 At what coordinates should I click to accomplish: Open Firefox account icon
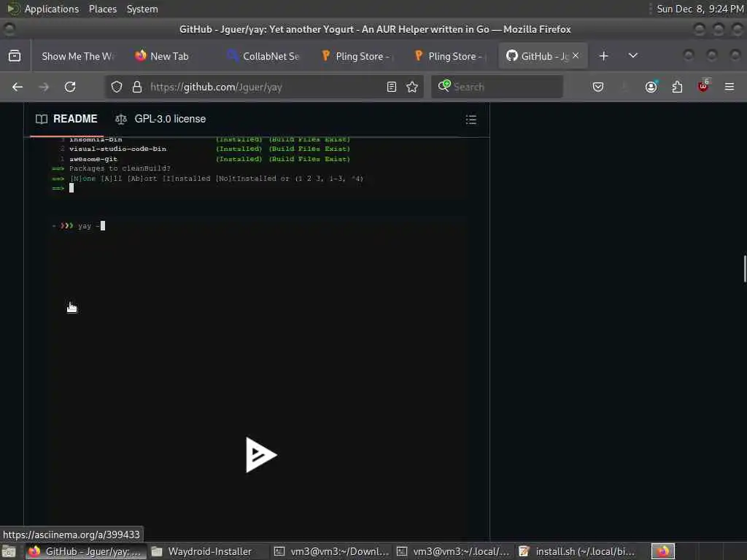(651, 87)
